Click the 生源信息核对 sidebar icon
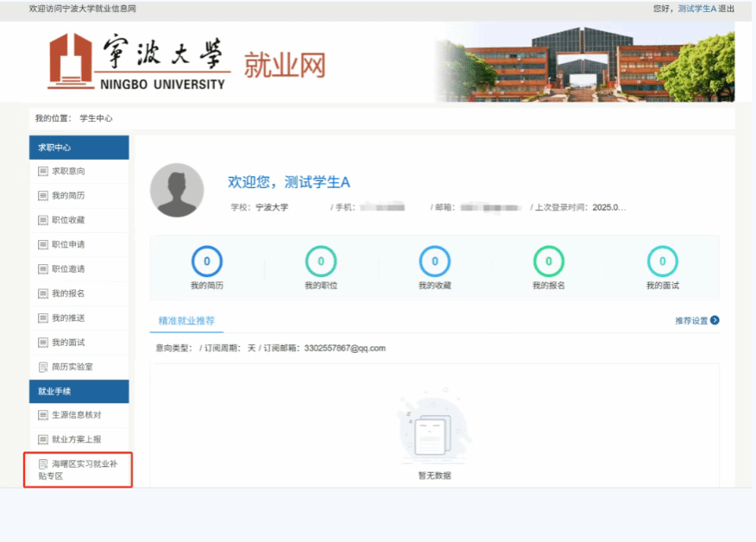The image size is (756, 542). [x=43, y=415]
